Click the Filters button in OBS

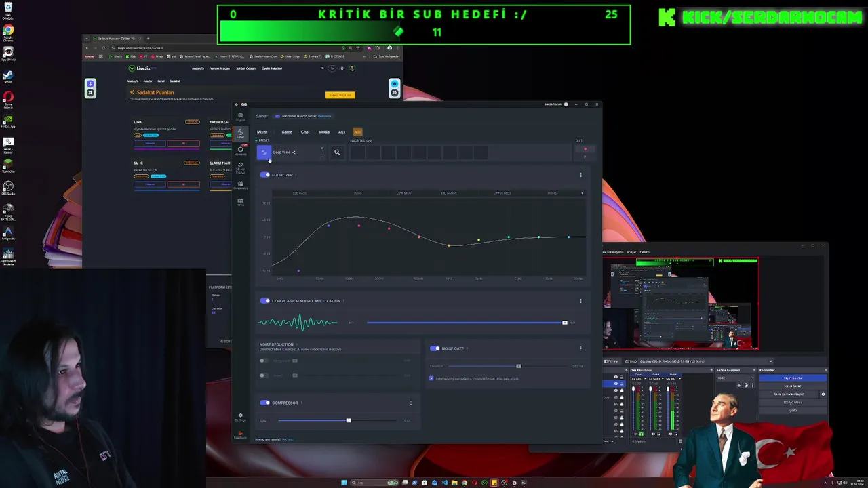click(x=611, y=361)
